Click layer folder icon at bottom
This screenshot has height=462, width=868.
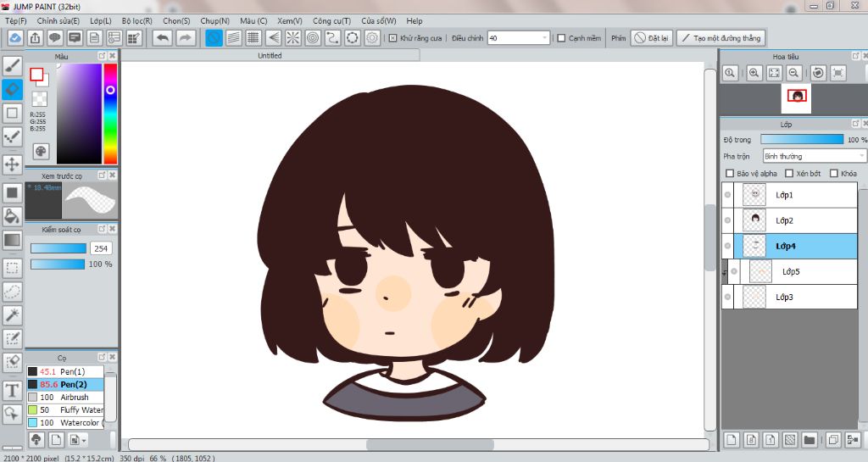tap(810, 440)
